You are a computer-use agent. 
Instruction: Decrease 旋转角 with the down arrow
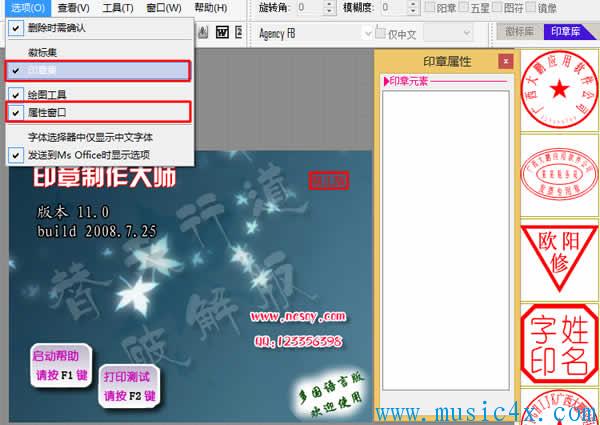(x=329, y=11)
